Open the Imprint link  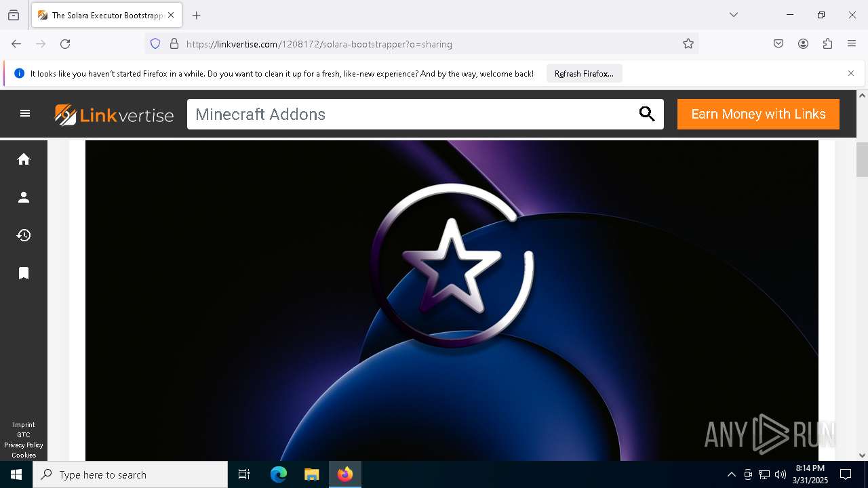point(24,425)
